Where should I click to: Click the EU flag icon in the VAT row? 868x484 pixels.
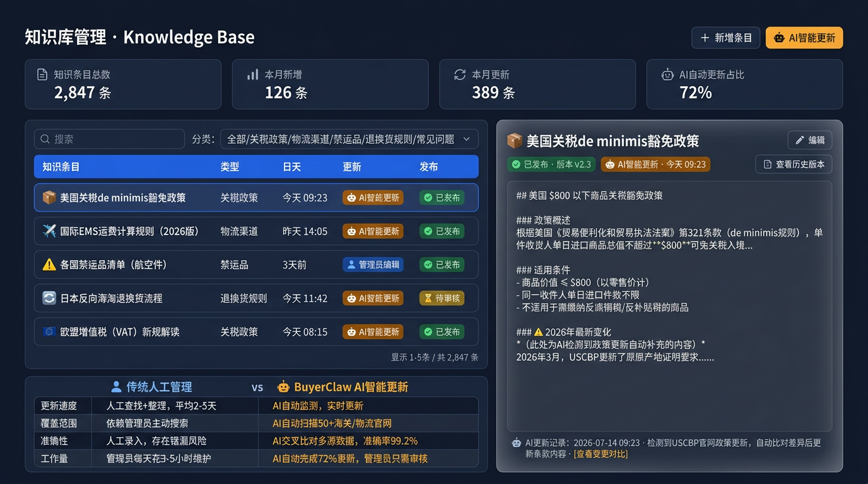pos(49,331)
